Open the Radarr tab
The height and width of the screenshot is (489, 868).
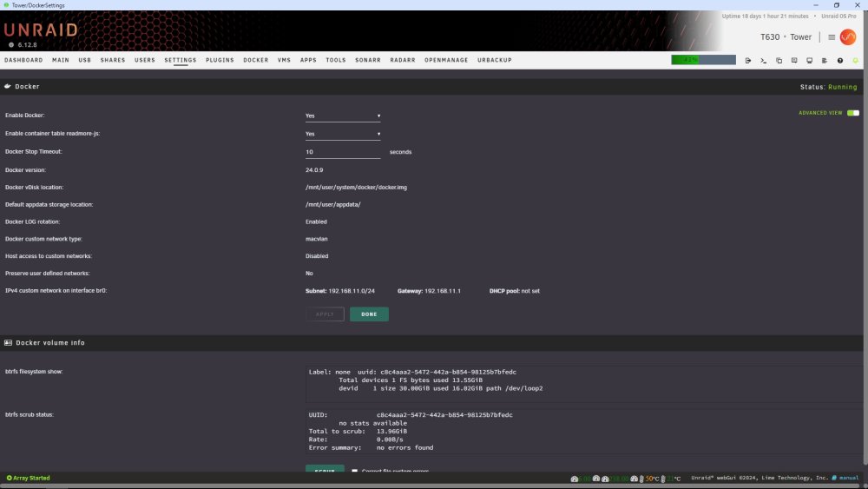click(403, 60)
